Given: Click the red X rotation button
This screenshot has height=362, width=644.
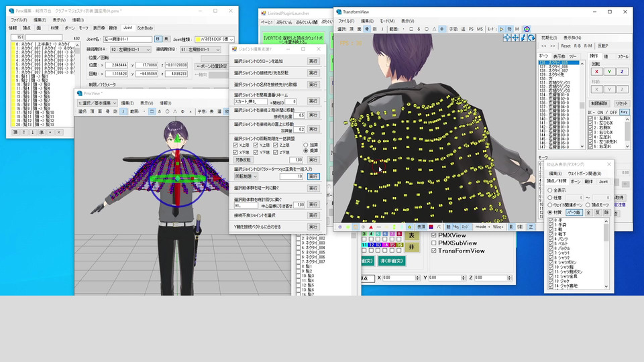Looking at the screenshot, I should pyautogui.click(x=597, y=72).
